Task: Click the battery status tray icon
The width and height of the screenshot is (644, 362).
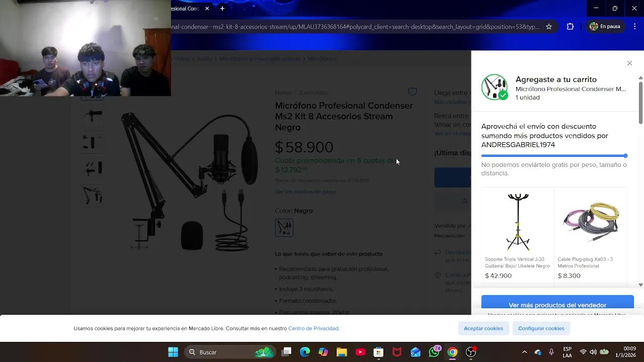Action: click(x=604, y=352)
